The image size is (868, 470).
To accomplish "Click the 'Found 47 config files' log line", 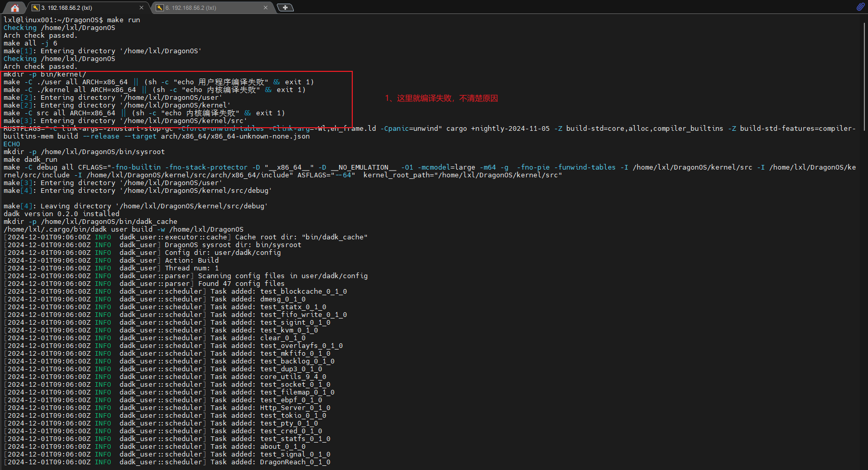I will pyautogui.click(x=241, y=284).
